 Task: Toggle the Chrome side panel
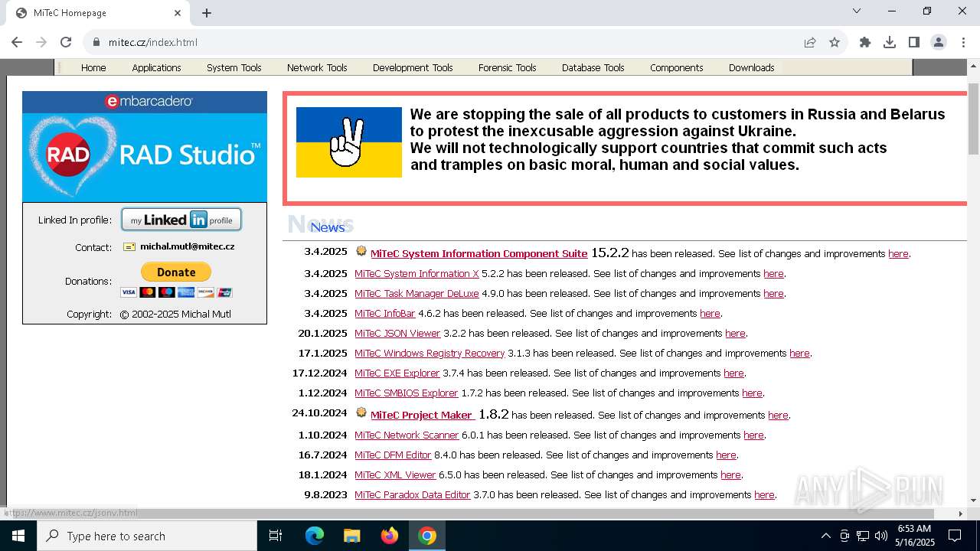914,42
